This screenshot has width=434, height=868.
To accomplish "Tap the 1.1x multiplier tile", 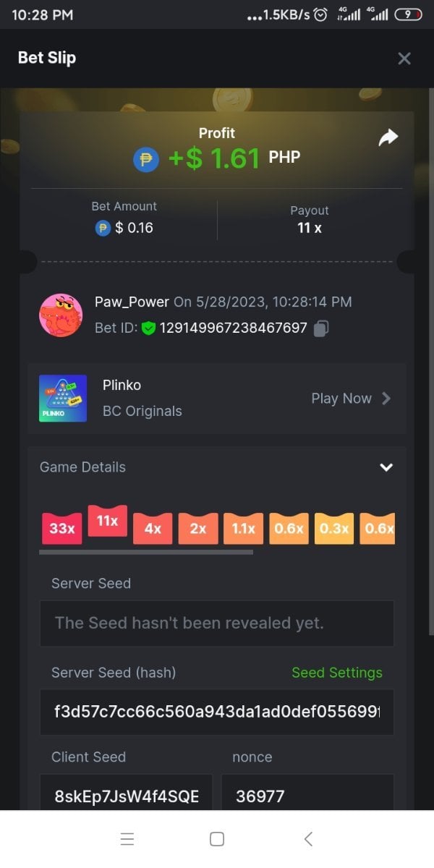I will click(243, 529).
